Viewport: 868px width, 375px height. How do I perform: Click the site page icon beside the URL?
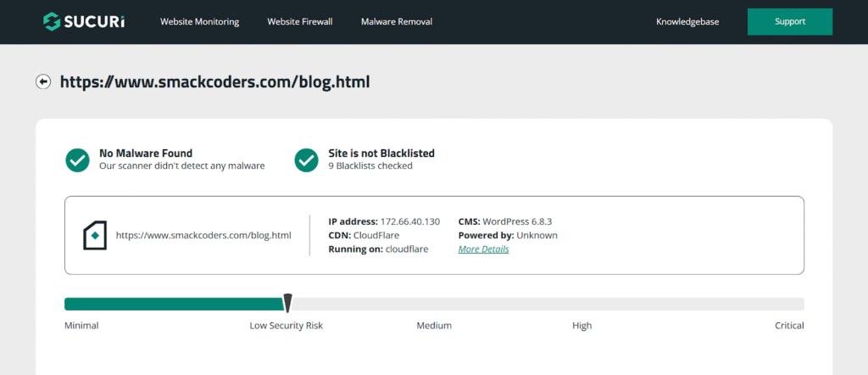pyautogui.click(x=95, y=235)
